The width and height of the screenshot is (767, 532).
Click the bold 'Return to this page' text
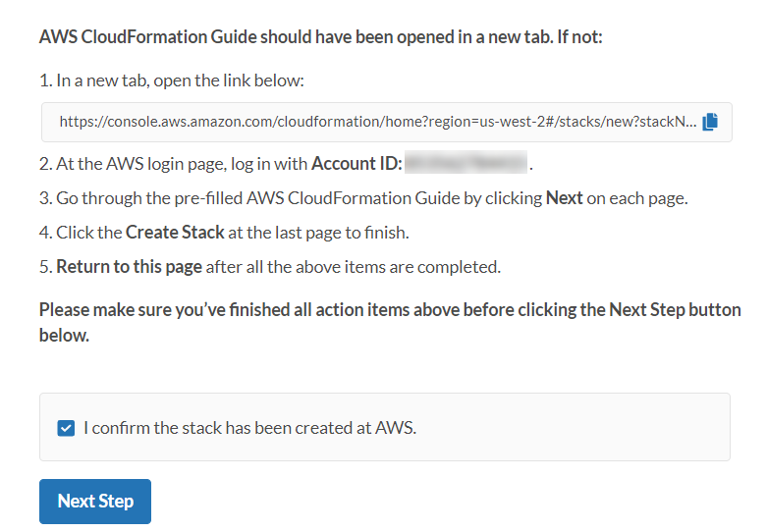[x=129, y=267]
